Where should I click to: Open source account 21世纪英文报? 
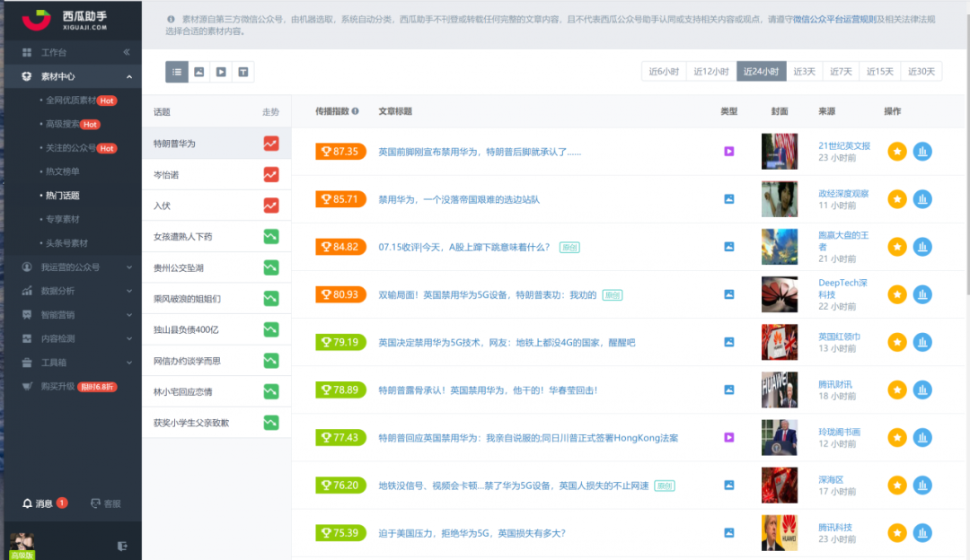pos(844,146)
